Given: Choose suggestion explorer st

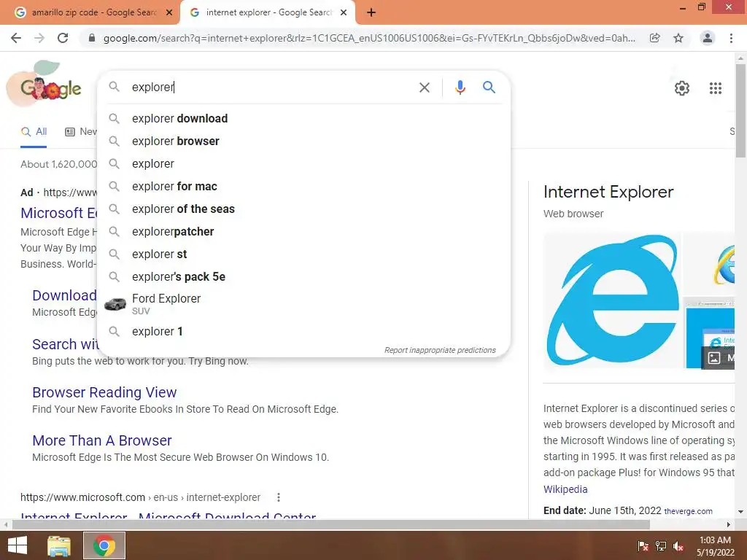Looking at the screenshot, I should coord(303,254).
